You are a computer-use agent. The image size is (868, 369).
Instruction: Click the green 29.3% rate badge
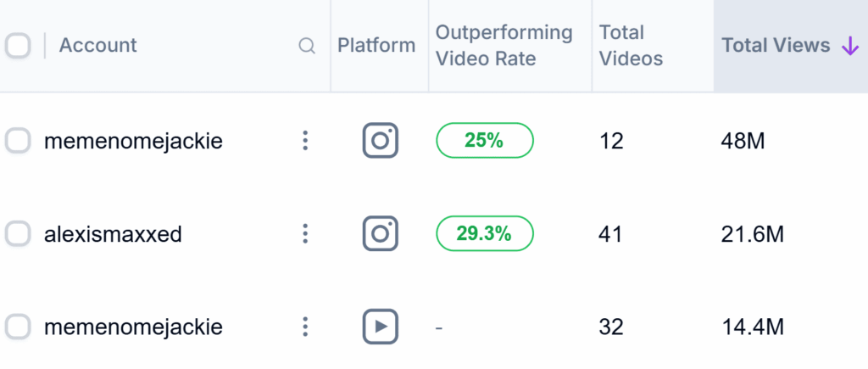(x=484, y=233)
